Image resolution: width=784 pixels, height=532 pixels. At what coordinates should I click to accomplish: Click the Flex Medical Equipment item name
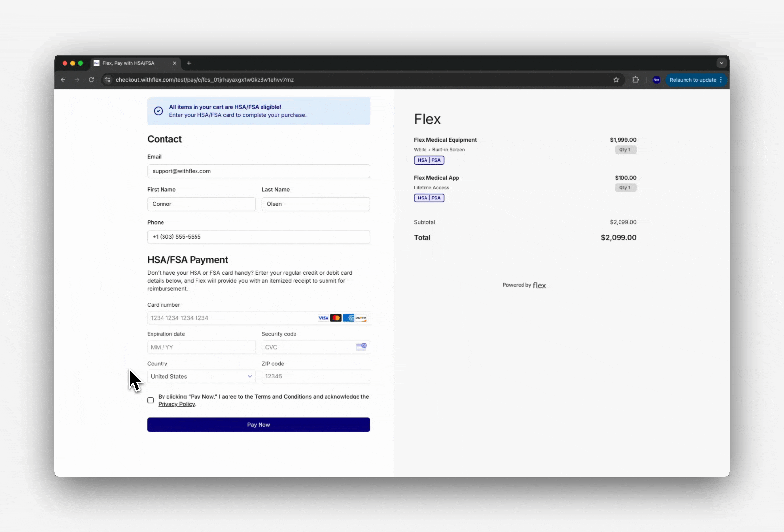pyautogui.click(x=445, y=140)
